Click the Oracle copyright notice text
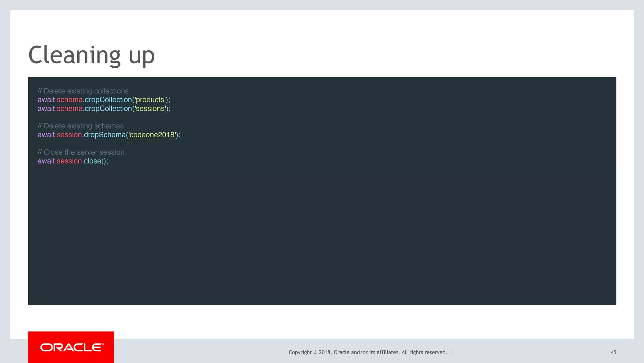This screenshot has height=363, width=644. pos(368,352)
